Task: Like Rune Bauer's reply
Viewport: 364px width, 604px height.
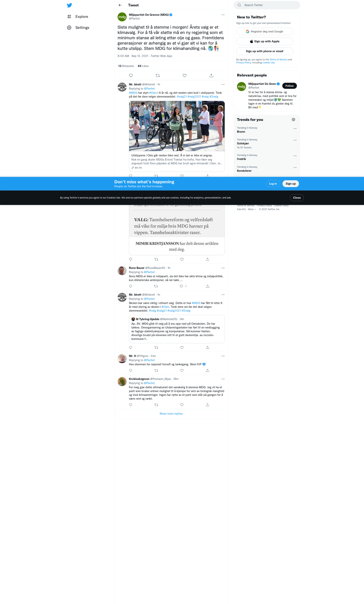Action: [x=181, y=286]
